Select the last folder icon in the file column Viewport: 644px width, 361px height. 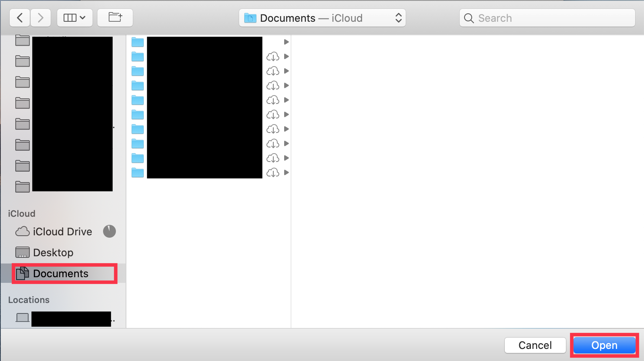click(138, 172)
